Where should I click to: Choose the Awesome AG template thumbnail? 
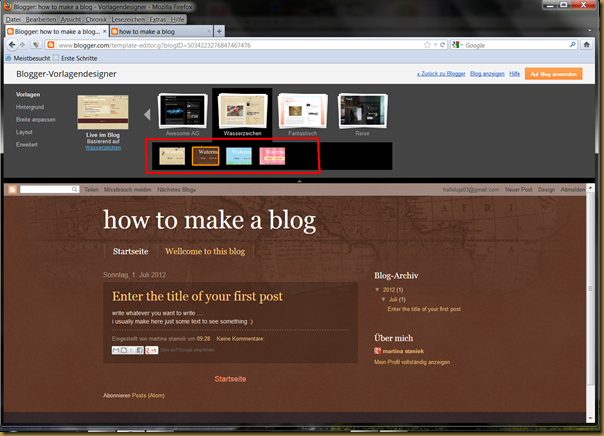(183, 111)
